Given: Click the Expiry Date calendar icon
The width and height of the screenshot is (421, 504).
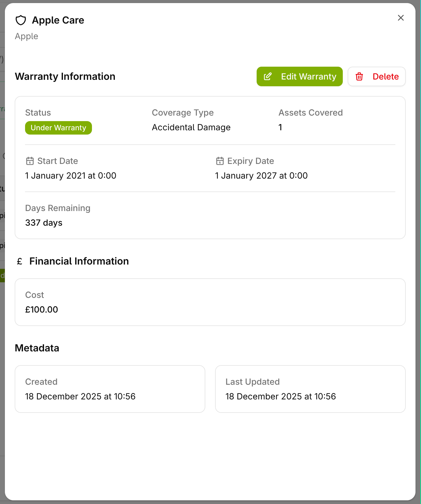Looking at the screenshot, I should click(x=220, y=161).
